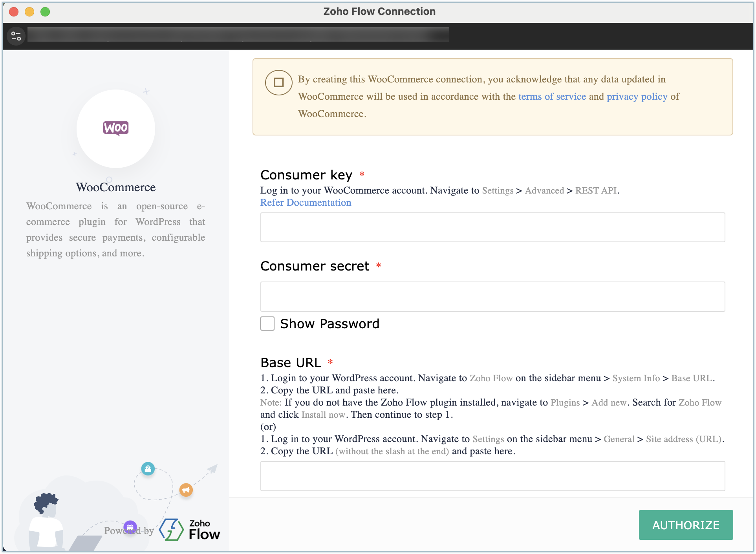756x554 pixels.
Task: Click the paper plane illustration icon
Action: 212,469
